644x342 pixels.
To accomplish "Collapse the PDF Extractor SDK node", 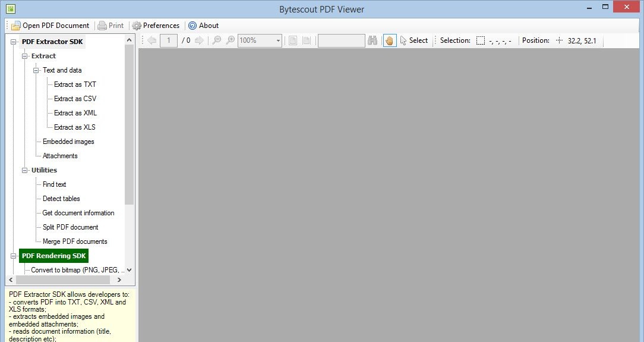I will pos(13,42).
